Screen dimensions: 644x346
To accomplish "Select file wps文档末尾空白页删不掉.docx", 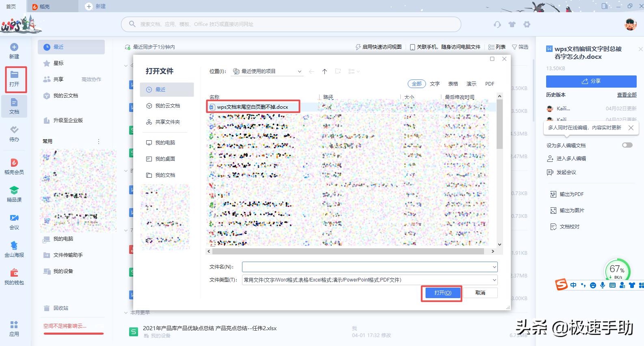I will coord(253,107).
